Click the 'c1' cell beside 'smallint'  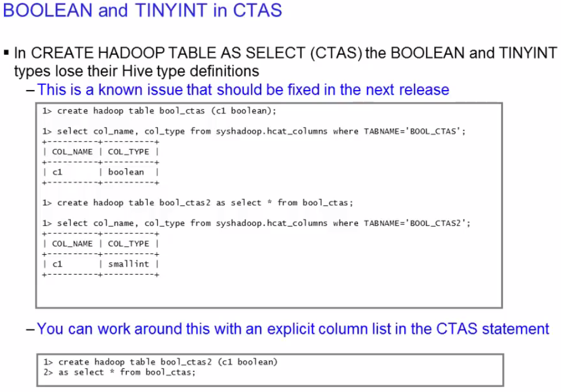tap(57, 264)
